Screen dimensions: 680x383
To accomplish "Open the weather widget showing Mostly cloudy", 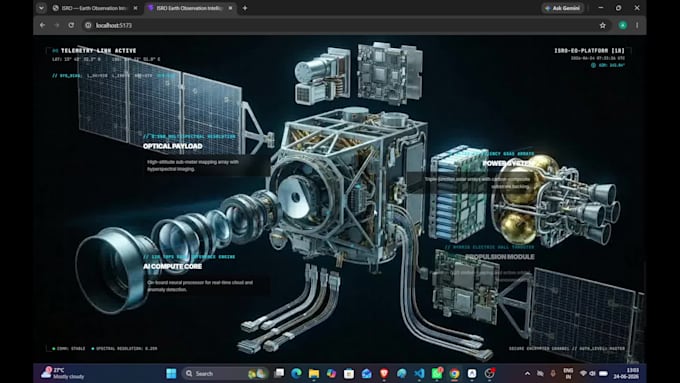I will click(63, 373).
